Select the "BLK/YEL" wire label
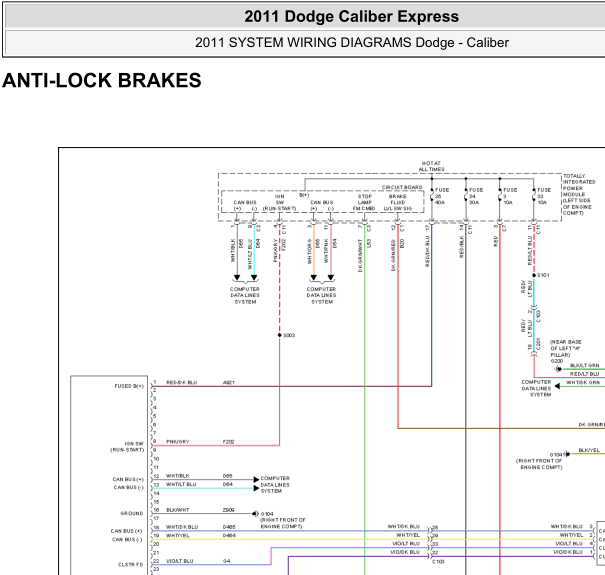 589,450
